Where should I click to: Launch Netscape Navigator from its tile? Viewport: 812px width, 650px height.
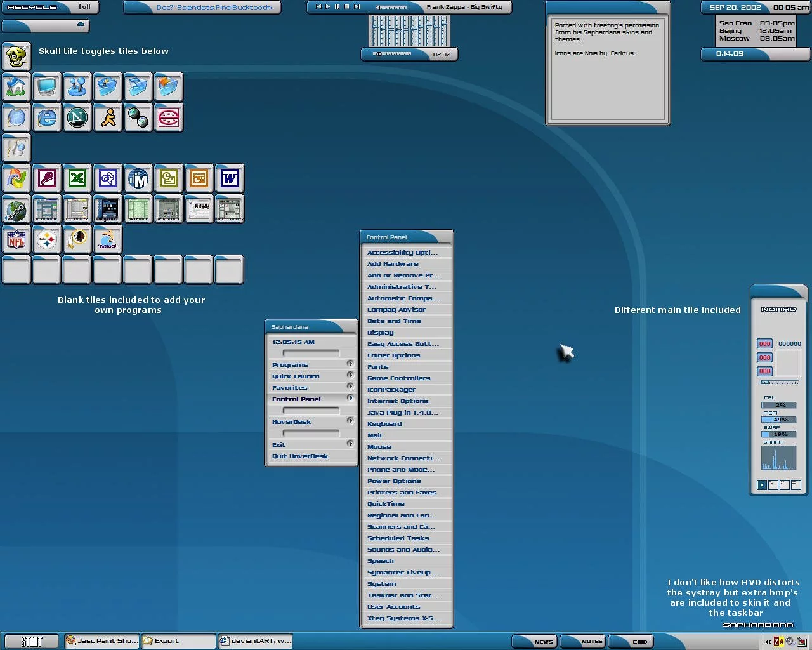click(x=77, y=117)
